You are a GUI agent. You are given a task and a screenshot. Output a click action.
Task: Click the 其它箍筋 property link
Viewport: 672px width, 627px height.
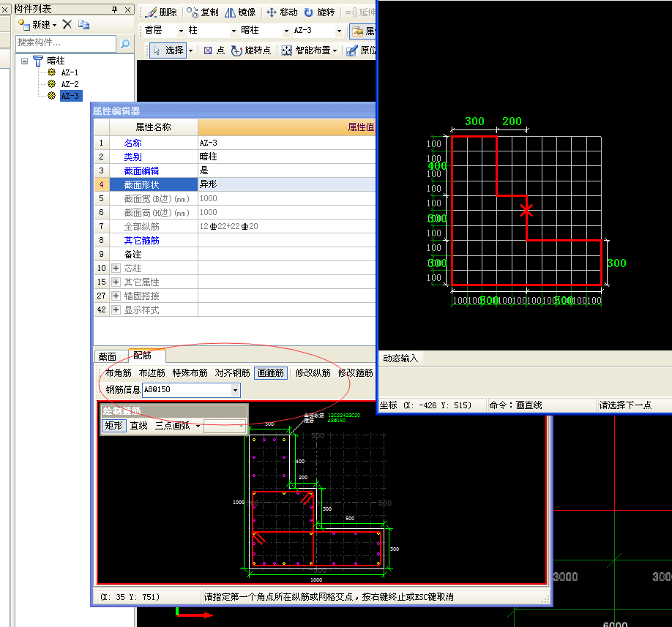click(x=141, y=240)
